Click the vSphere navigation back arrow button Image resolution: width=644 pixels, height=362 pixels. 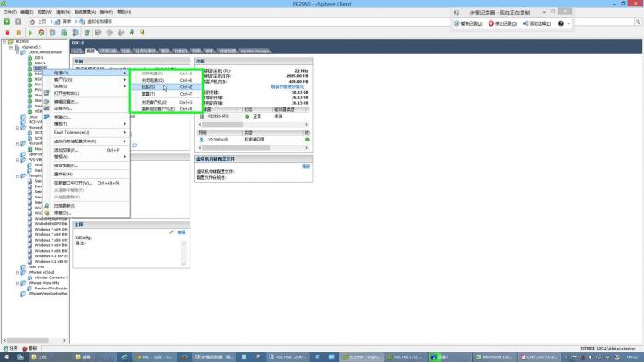click(7, 21)
